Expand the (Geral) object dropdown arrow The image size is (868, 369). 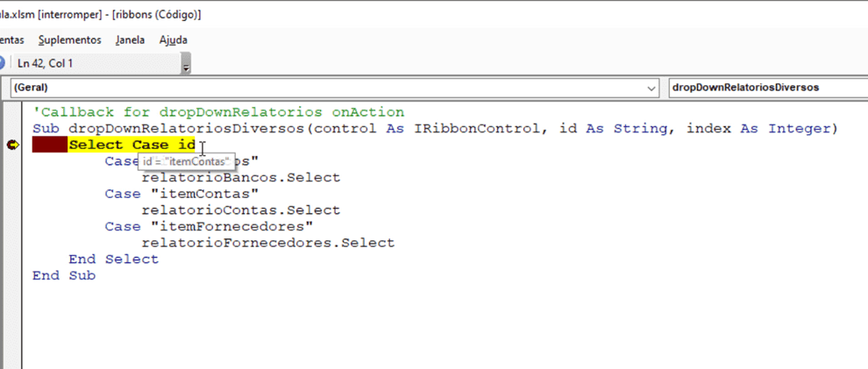[x=651, y=88]
